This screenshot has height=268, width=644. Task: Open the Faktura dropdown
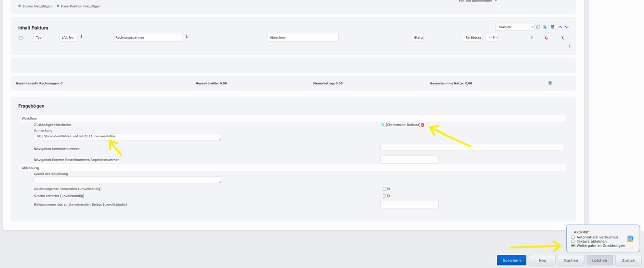coord(515,27)
